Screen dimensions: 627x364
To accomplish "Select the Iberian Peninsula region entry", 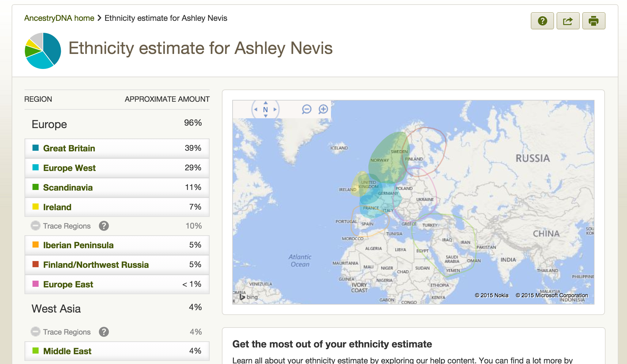I will [x=117, y=245].
